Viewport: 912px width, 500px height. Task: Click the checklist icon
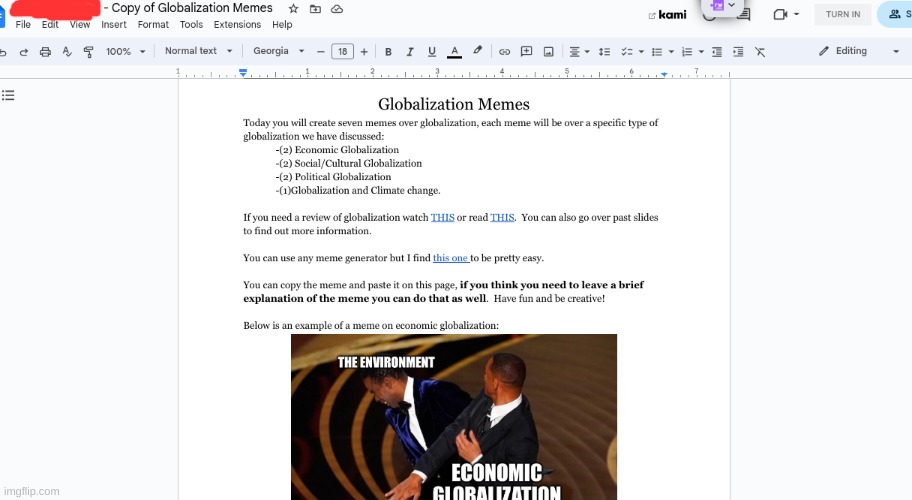pyautogui.click(x=626, y=52)
